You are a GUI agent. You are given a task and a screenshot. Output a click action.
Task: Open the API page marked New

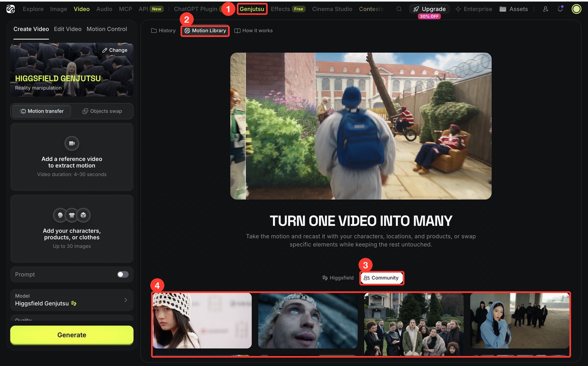click(x=151, y=9)
